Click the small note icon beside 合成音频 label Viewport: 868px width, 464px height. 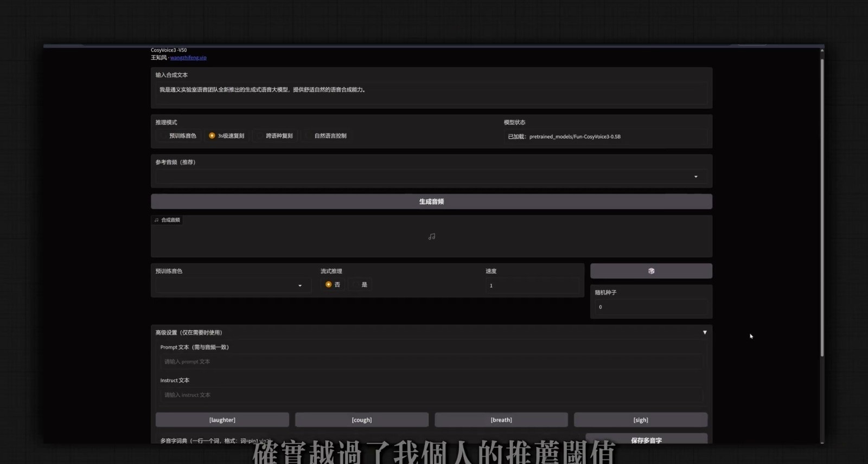(x=156, y=220)
